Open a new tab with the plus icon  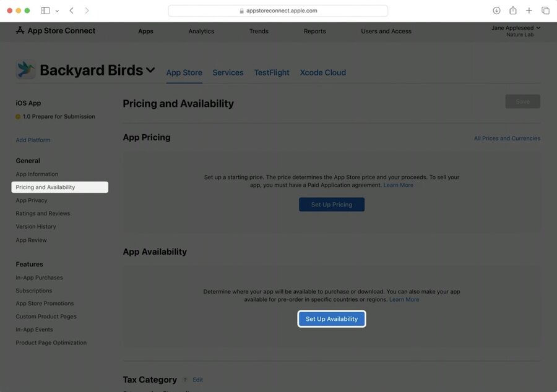pos(529,11)
